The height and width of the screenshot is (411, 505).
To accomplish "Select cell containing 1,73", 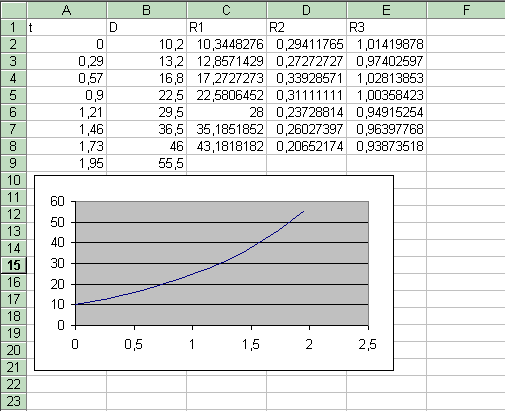I will click(67, 146).
